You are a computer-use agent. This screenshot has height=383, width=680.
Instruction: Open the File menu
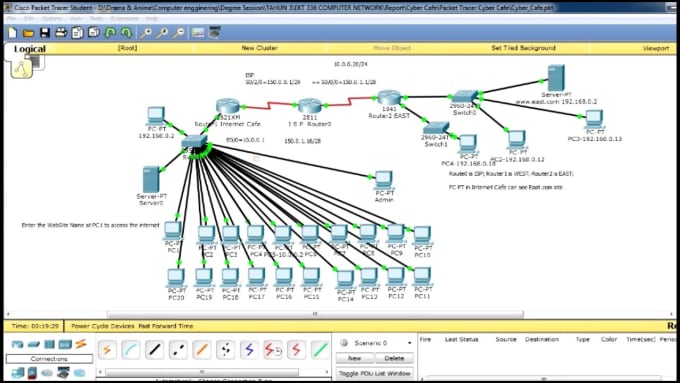click(x=11, y=19)
